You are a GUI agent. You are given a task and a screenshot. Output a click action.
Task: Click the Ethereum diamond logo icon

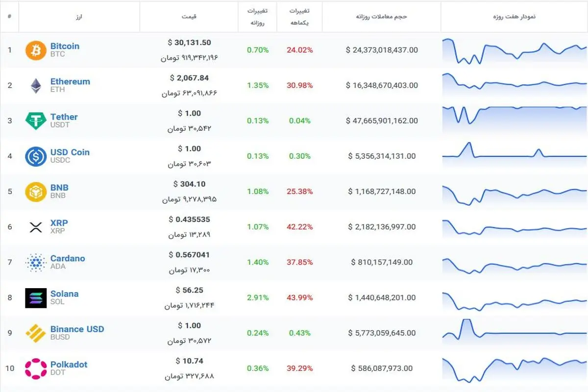coord(36,85)
